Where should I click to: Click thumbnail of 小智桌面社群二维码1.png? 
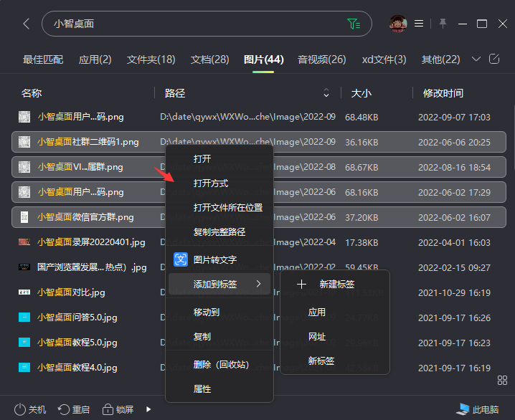[x=24, y=142]
